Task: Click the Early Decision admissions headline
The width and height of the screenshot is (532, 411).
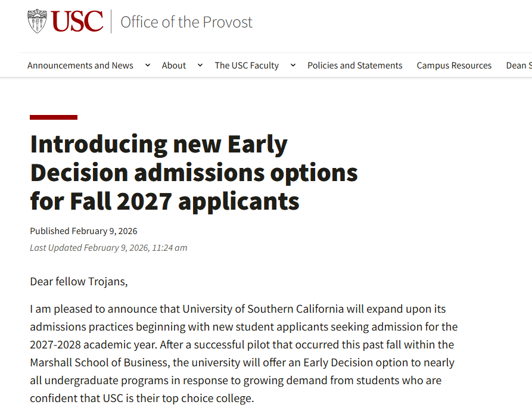Action: pos(194,173)
